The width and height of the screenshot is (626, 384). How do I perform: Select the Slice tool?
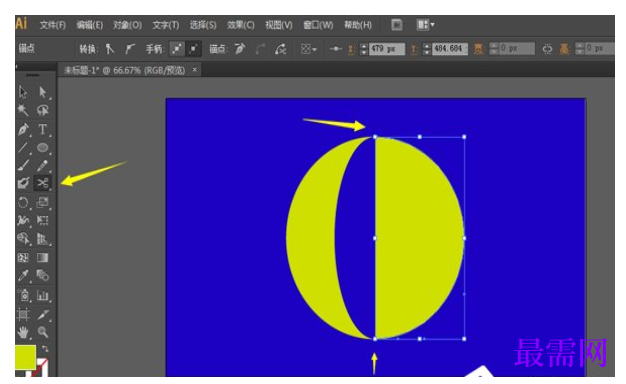tap(42, 315)
